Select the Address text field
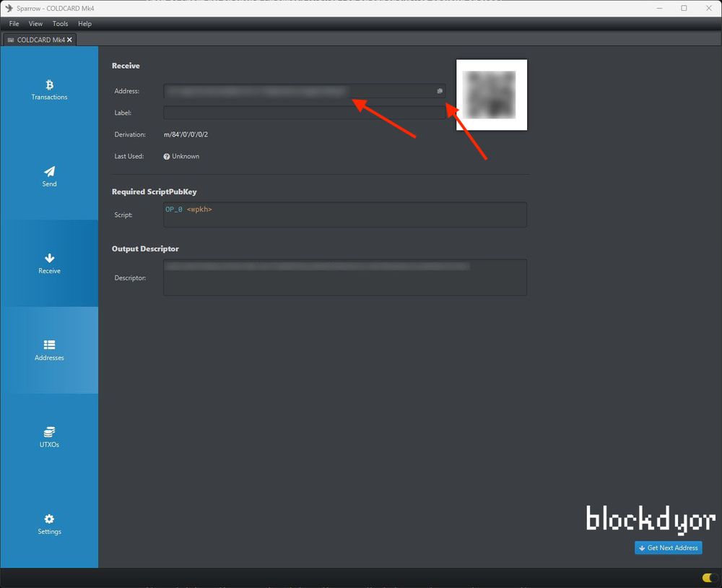 point(296,91)
